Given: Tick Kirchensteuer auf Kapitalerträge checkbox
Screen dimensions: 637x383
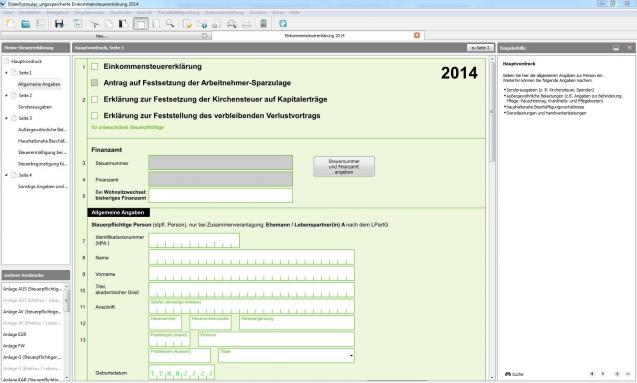Looking at the screenshot, I should pos(95,99).
